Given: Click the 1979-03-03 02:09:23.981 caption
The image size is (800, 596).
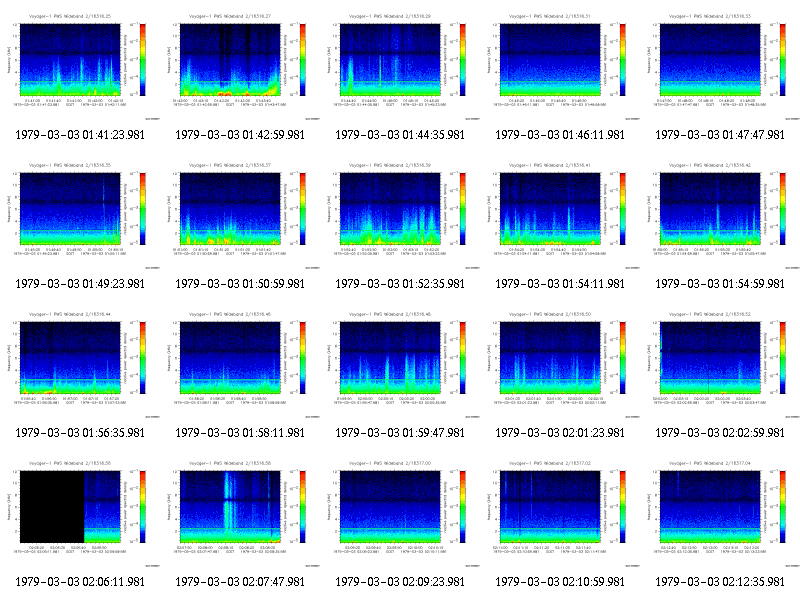Looking at the screenshot, I should click(400, 582).
